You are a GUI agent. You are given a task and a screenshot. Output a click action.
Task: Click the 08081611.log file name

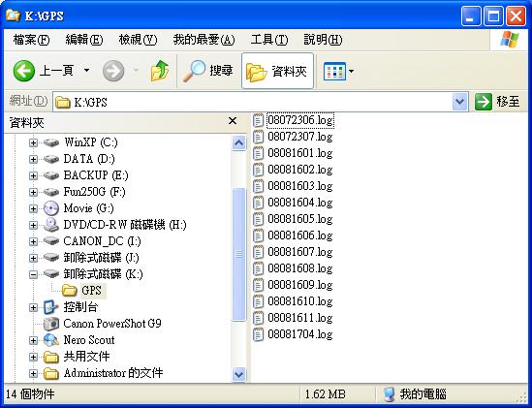[300, 318]
